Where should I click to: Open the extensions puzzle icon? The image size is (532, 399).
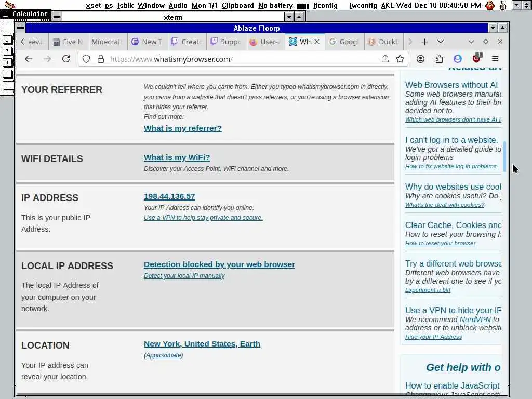[439, 59]
